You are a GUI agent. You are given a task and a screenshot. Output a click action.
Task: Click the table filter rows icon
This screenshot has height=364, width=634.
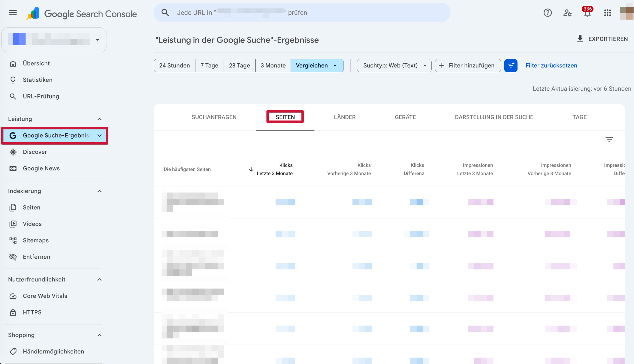coord(609,140)
